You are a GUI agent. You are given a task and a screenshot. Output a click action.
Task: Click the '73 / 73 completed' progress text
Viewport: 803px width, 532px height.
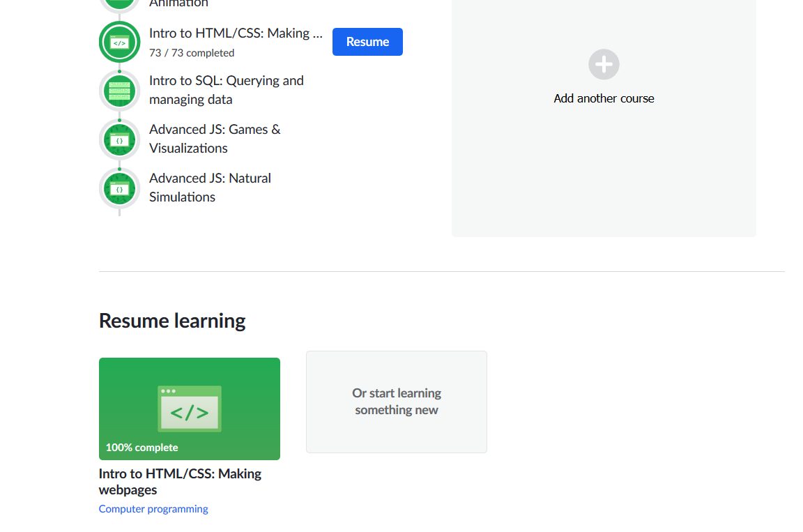pos(192,53)
